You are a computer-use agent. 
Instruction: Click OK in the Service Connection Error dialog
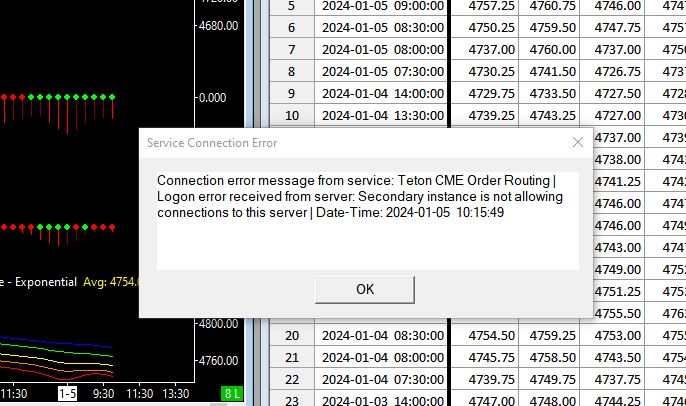365,289
